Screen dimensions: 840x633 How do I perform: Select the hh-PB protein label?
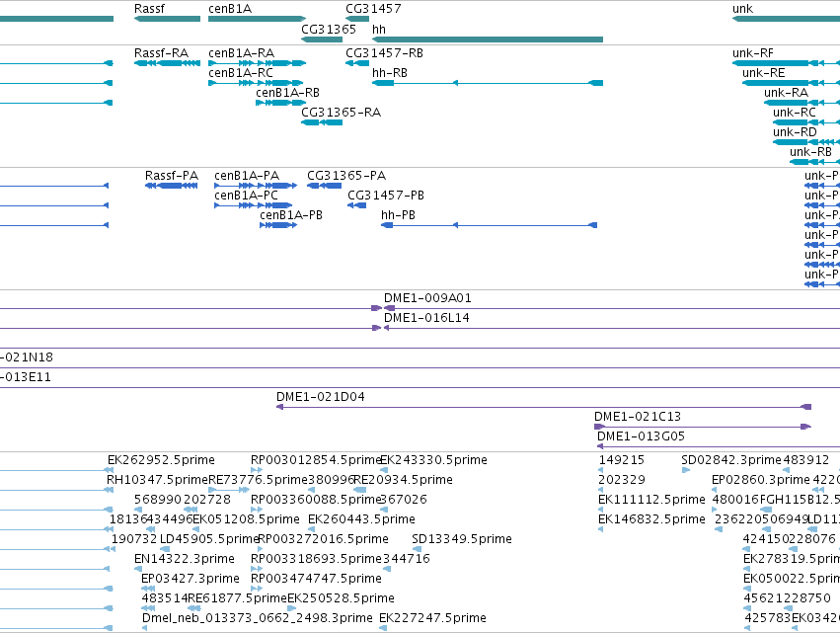pos(398,216)
